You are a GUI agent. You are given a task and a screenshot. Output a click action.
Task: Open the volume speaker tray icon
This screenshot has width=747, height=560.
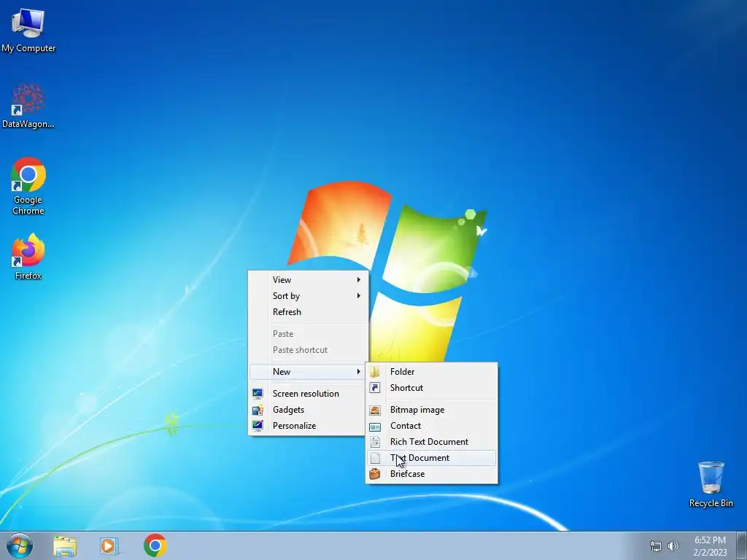(x=673, y=546)
